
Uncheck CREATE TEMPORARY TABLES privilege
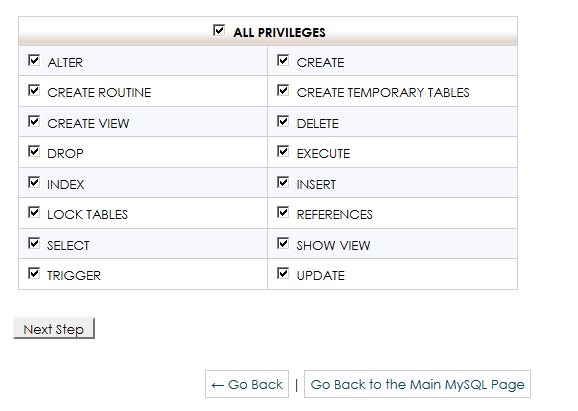point(283,90)
